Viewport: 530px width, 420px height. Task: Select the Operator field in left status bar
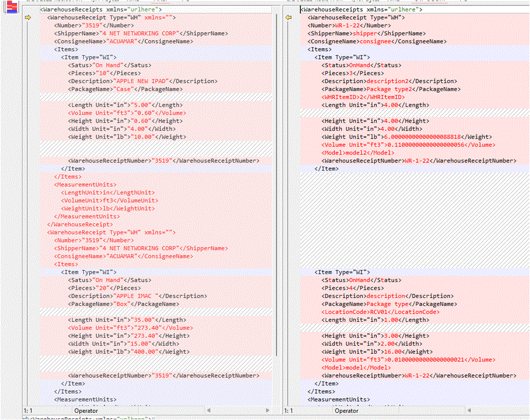tap(86, 410)
